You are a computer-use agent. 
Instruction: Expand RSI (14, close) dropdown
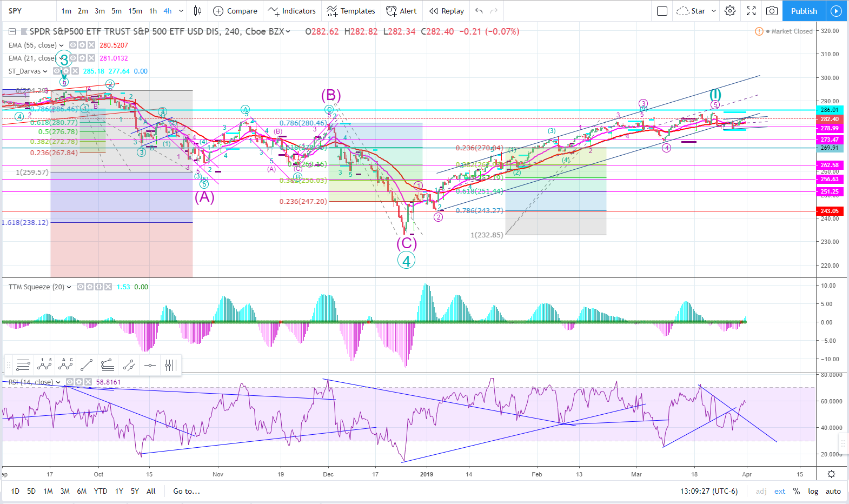click(58, 382)
